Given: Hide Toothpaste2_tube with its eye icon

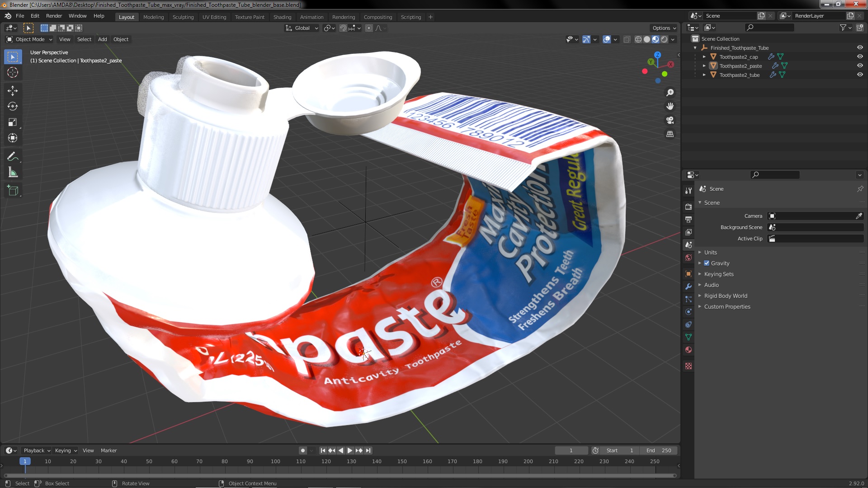Looking at the screenshot, I should [860, 75].
